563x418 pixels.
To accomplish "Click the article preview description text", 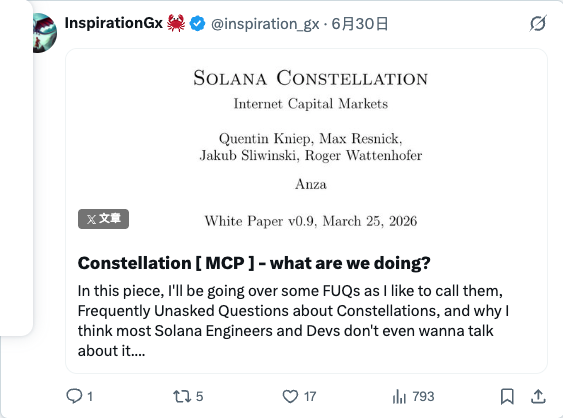I will pyautogui.click(x=293, y=321).
